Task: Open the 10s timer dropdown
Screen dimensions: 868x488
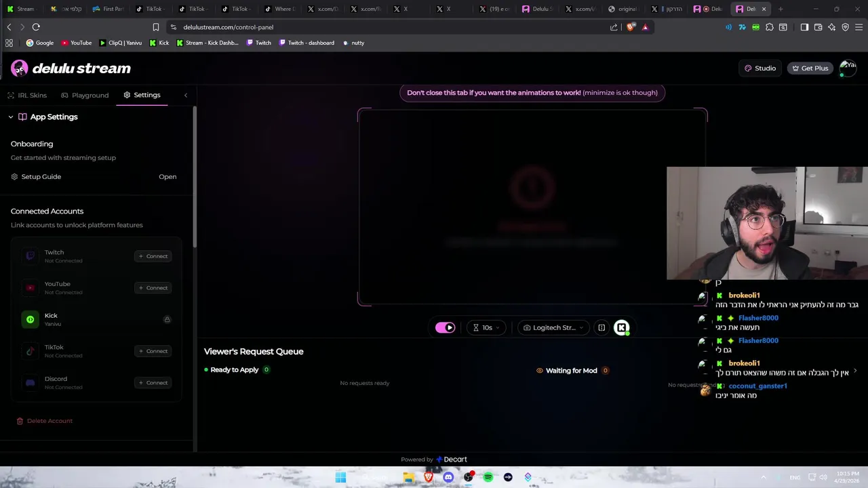Action: [x=487, y=327]
